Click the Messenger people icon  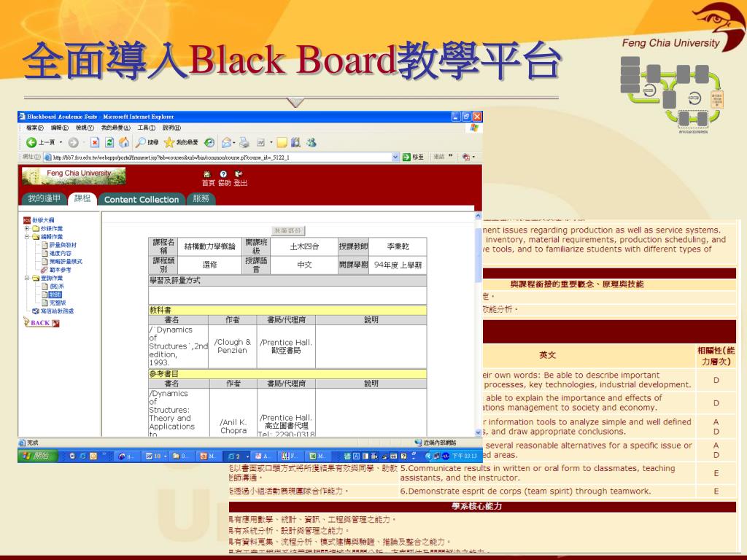tap(311, 142)
